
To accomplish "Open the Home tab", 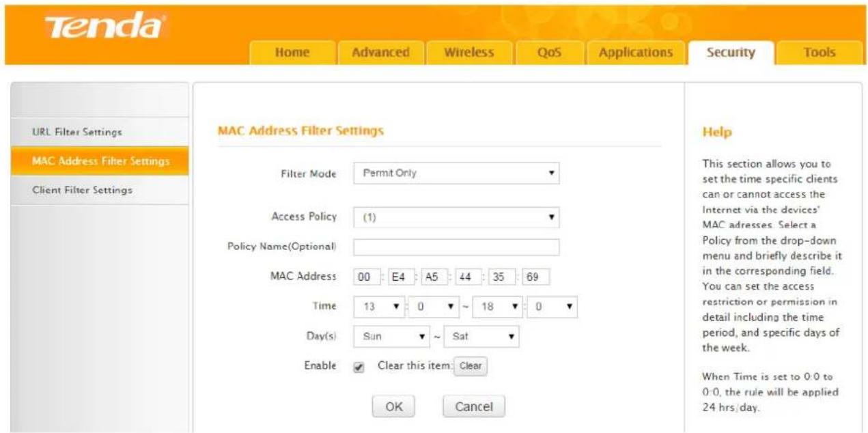I will point(292,53).
